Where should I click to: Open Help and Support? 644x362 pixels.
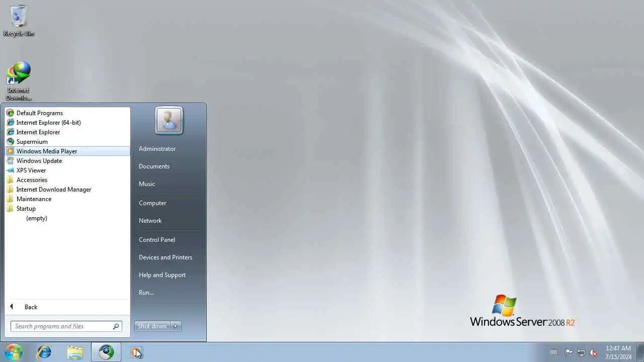pos(162,275)
